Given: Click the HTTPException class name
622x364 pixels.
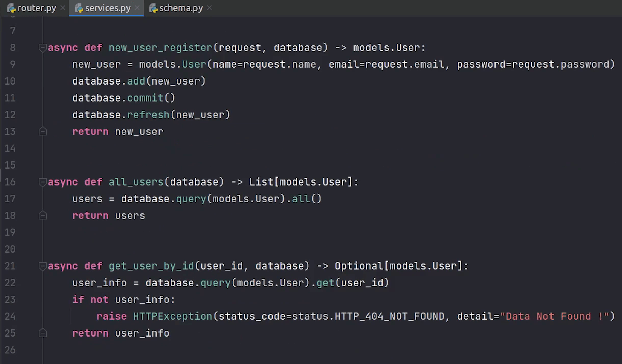Looking at the screenshot, I should [x=173, y=316].
